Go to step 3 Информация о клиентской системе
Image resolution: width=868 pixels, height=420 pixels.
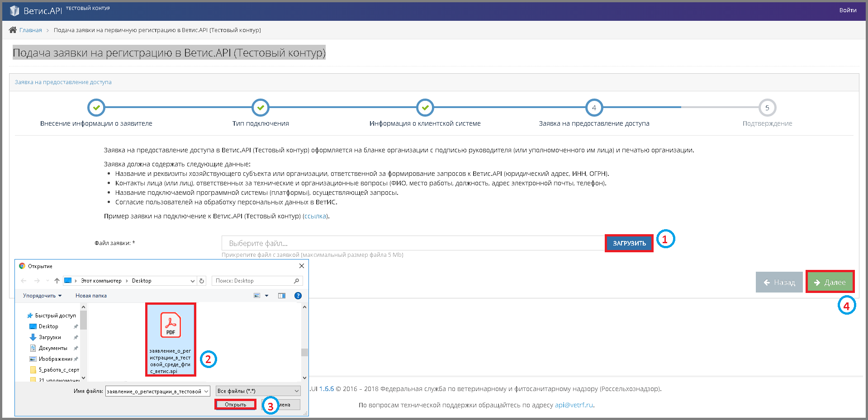[425, 108]
